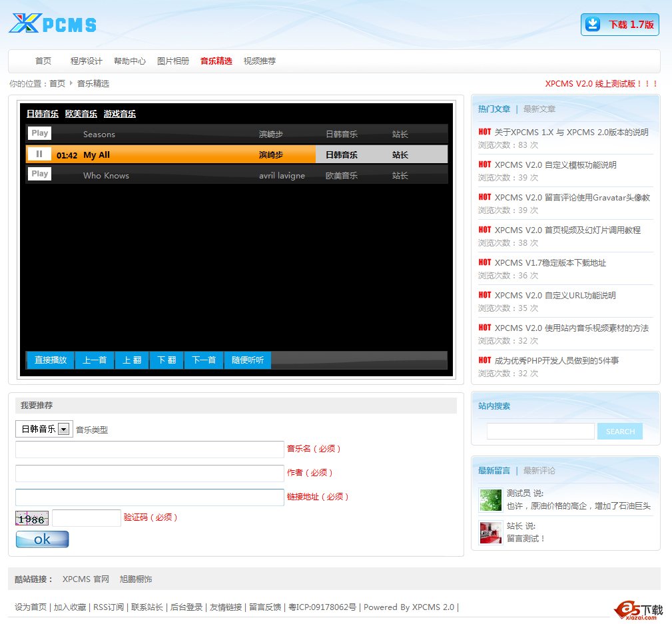Viewport: 672px width, 624px height.
Task: Click the captcha image 1986
Action: coord(32,519)
